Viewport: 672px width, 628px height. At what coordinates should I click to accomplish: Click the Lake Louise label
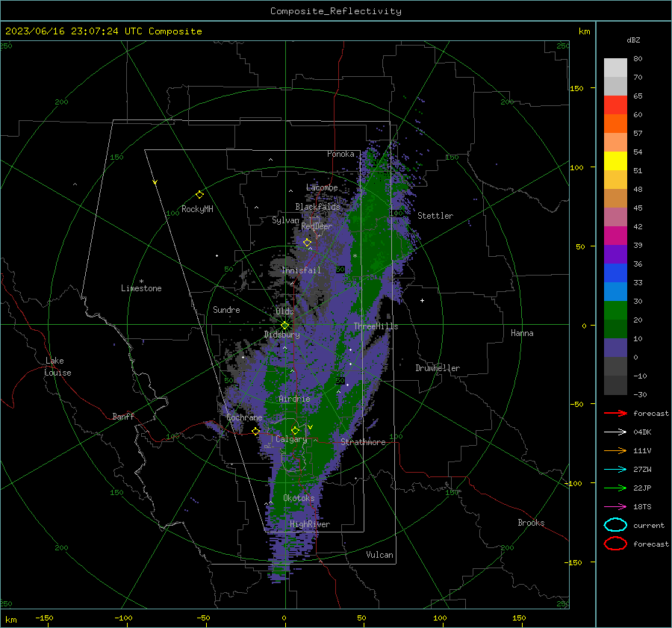[57, 367]
